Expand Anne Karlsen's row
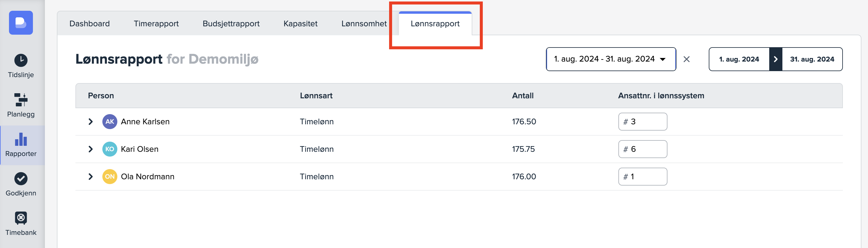Screen dimensions: 868x248 (x=90, y=122)
